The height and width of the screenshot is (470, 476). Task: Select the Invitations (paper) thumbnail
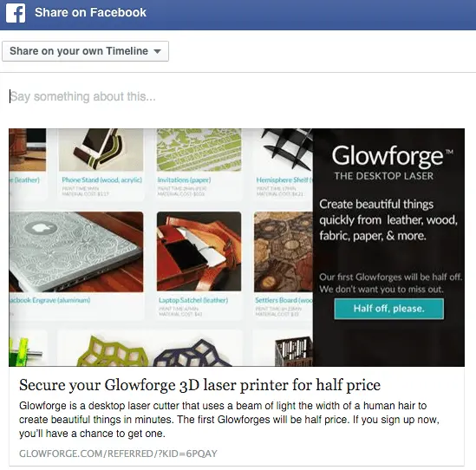coord(199,150)
